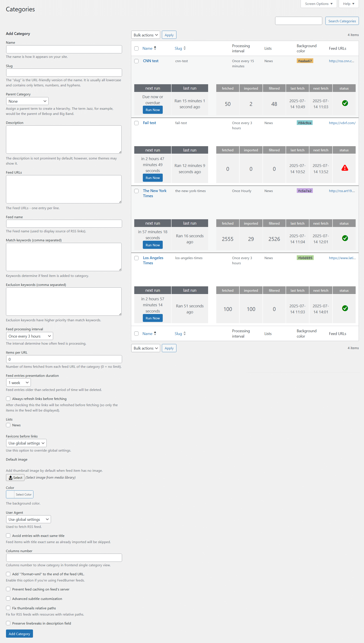Click green check status icon for CNN test
This screenshot has height=643, width=364.
pos(345,103)
